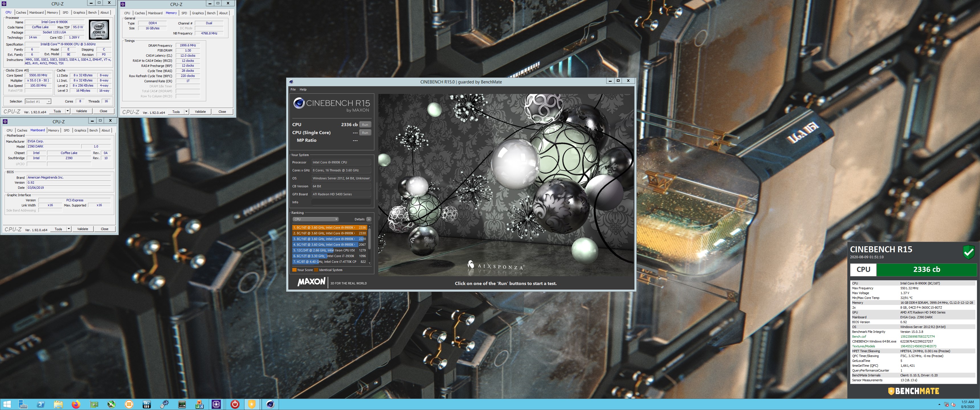
Task: Show hidden system tray icons
Action: coord(939,405)
